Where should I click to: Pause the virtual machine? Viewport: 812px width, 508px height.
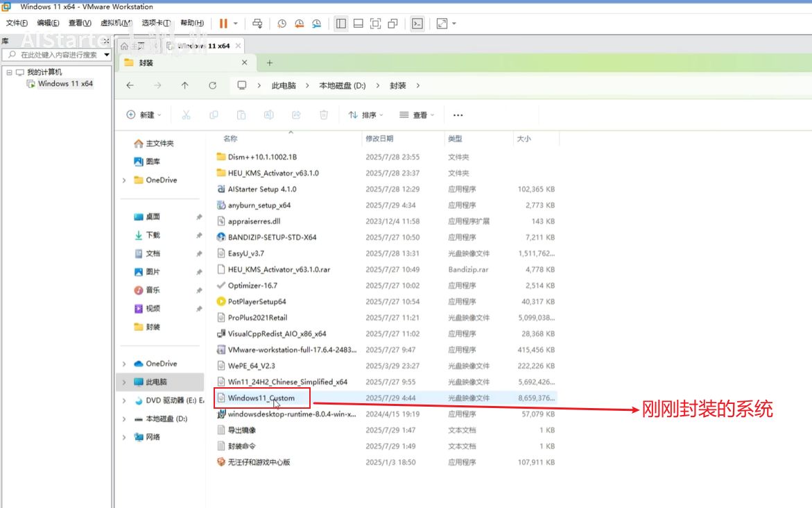223,24
